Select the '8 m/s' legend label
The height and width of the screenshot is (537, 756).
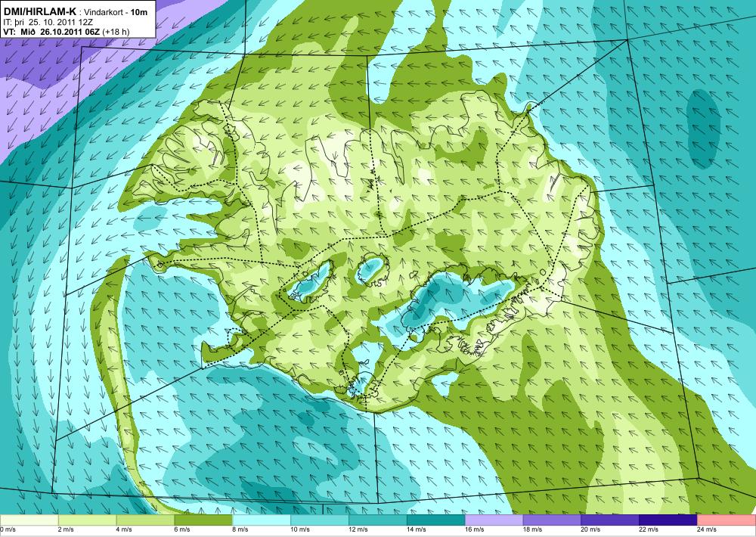click(x=240, y=529)
